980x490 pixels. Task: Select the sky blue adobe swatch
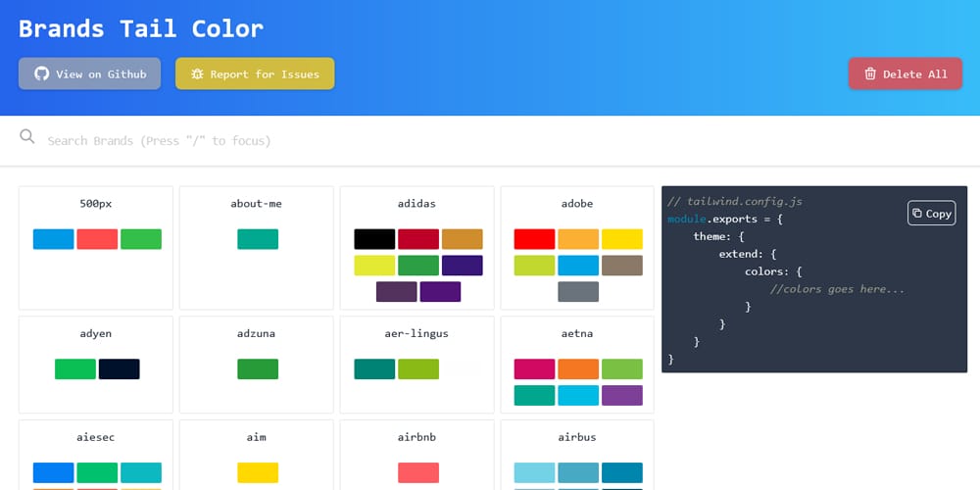tap(578, 265)
